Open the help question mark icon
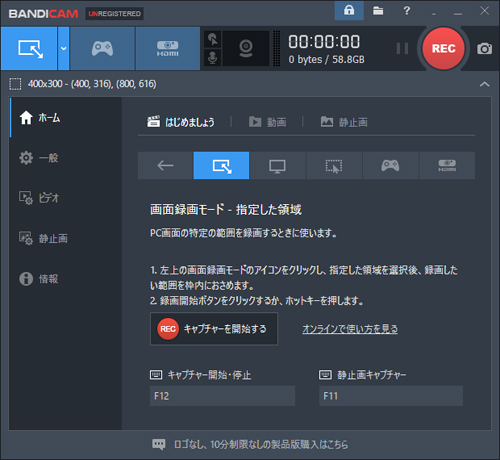This screenshot has width=500, height=460. (x=406, y=11)
